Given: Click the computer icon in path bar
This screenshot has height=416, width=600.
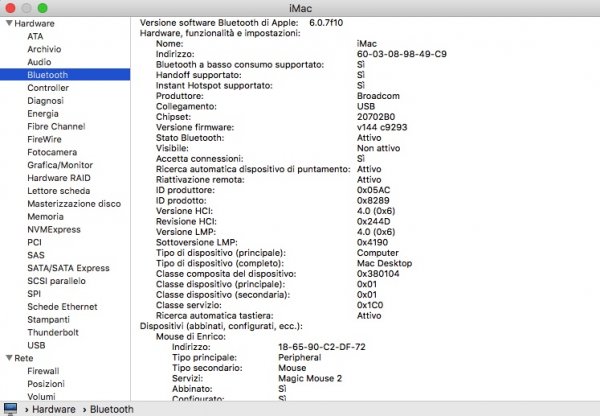Looking at the screenshot, I should click(10, 409).
